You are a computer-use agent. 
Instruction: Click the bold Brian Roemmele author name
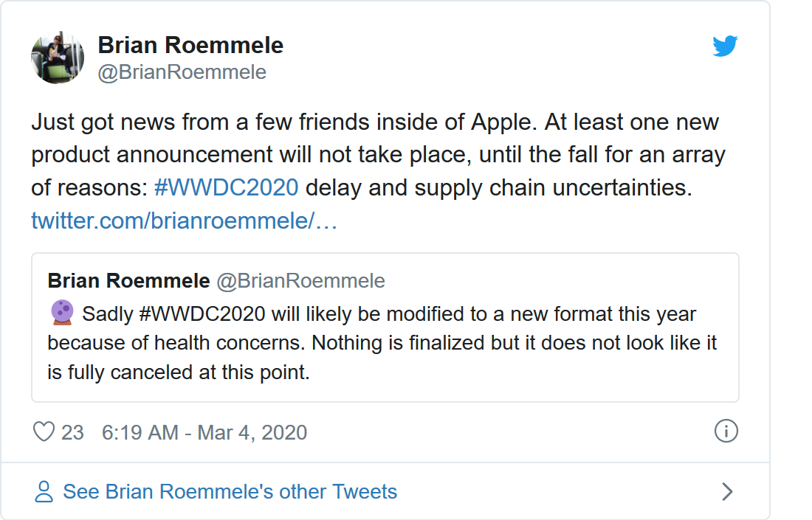point(190,45)
